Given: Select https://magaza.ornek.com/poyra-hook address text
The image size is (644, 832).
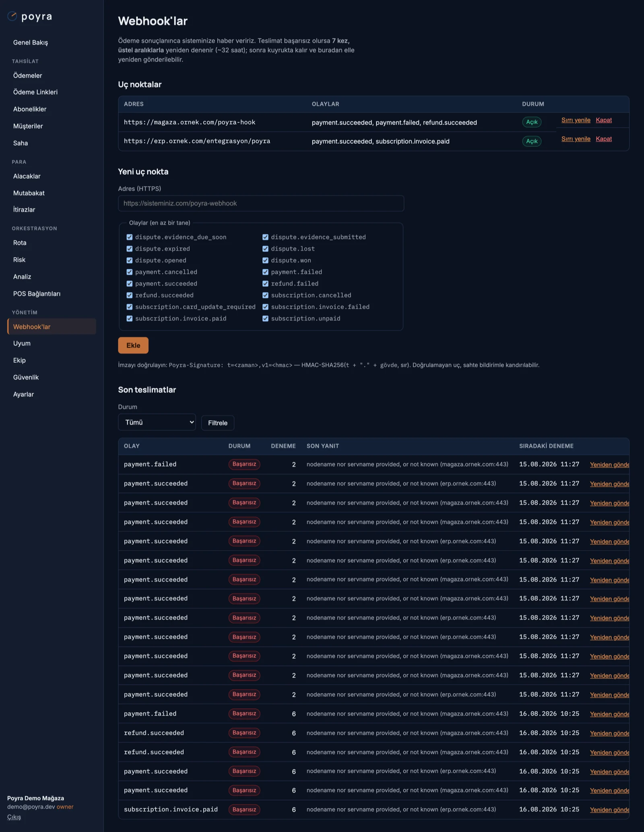Looking at the screenshot, I should coord(190,122).
